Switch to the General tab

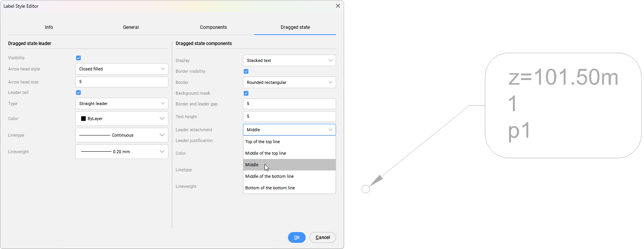tap(131, 27)
